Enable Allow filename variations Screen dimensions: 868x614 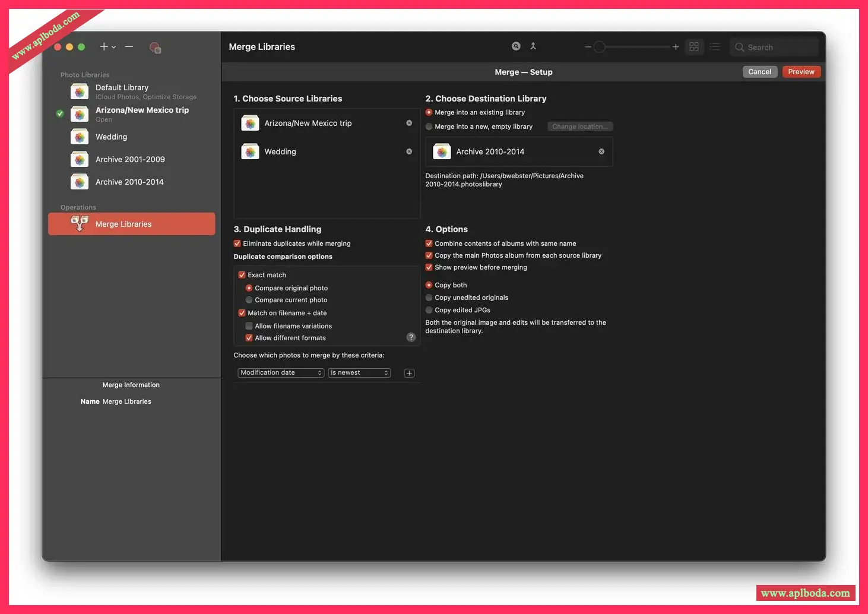[249, 325]
